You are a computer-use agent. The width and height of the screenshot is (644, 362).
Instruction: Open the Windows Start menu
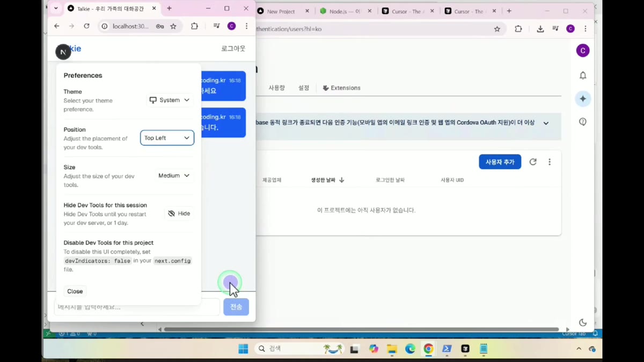(243, 349)
